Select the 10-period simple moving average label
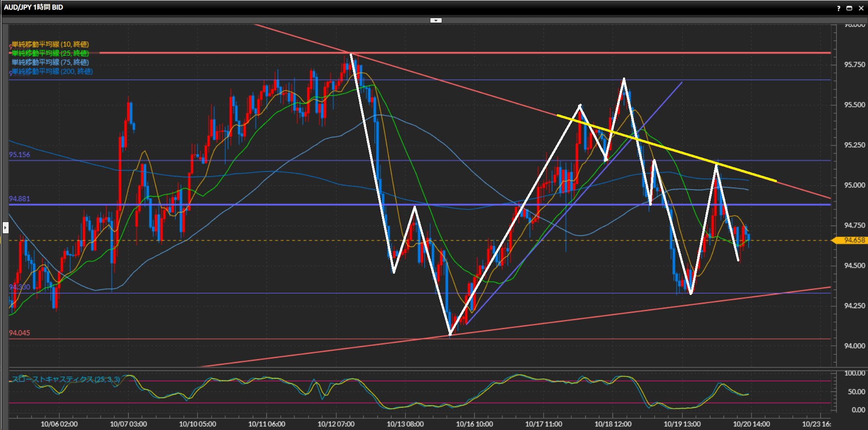Viewport: 868px width, 430px height. tap(50, 44)
